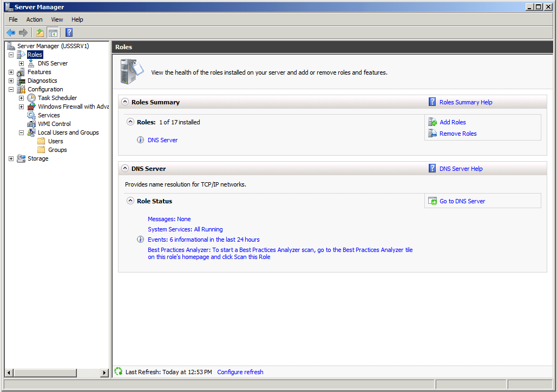Viewport: 557px width, 392px height.
Task: Expand the DNS Server tree node
Action: click(x=21, y=63)
